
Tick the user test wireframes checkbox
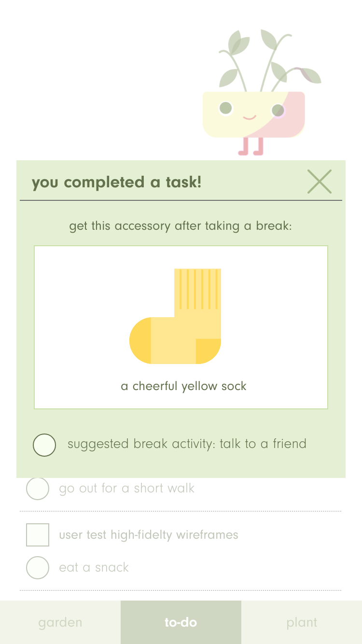tap(38, 535)
